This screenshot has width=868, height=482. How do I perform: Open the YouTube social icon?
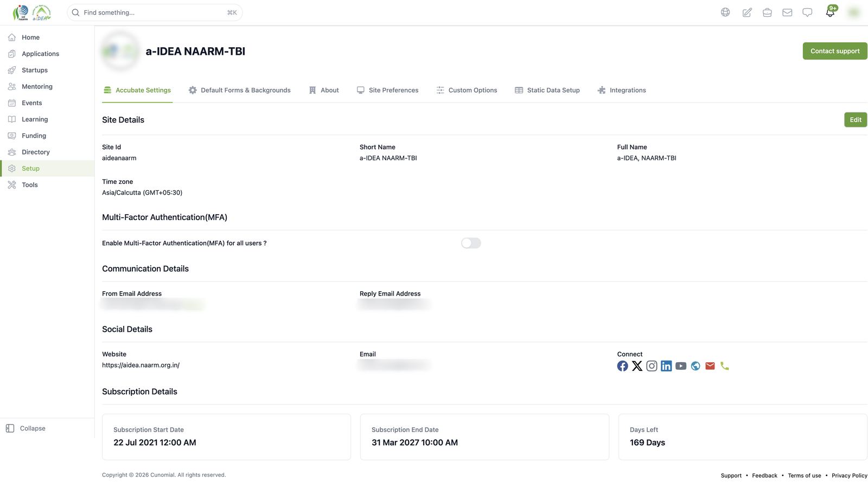pos(681,366)
